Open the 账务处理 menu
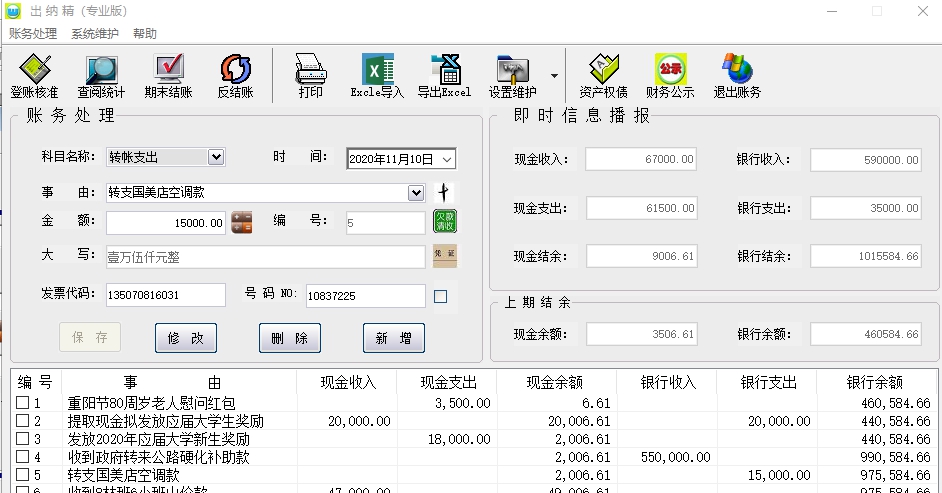The height and width of the screenshot is (493, 942). (x=33, y=34)
